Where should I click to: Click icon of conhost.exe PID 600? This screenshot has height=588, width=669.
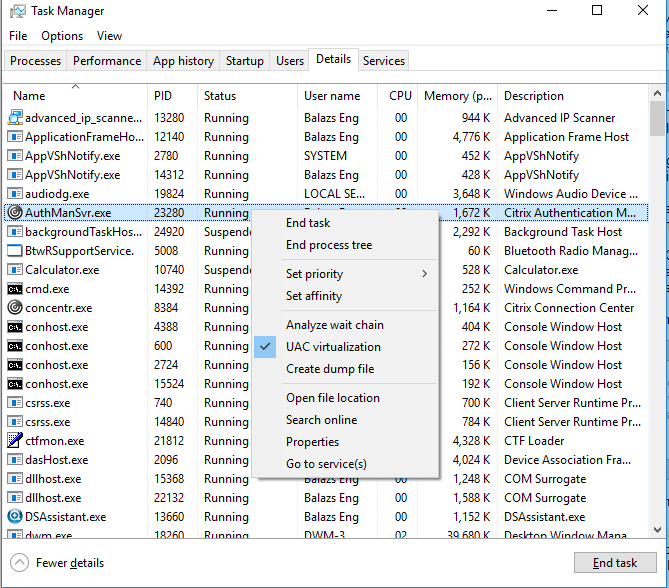(x=15, y=346)
